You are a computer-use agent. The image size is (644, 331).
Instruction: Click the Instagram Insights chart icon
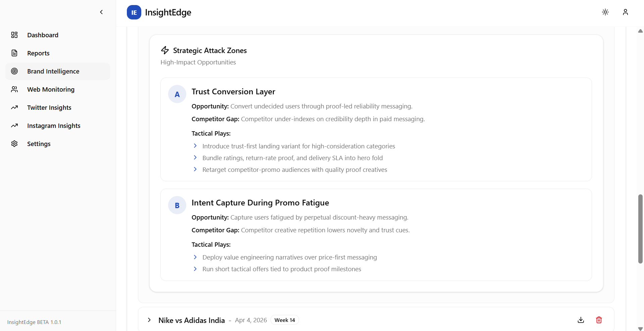[x=14, y=126]
